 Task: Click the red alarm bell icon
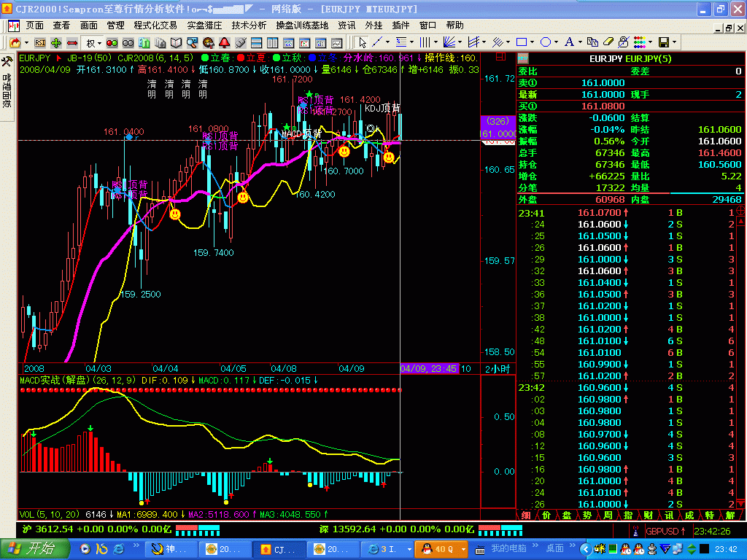225,43
